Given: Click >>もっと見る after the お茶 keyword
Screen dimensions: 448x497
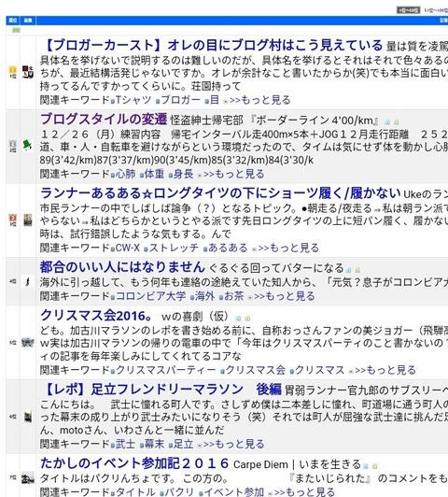Looking at the screenshot, I should tap(285, 296).
